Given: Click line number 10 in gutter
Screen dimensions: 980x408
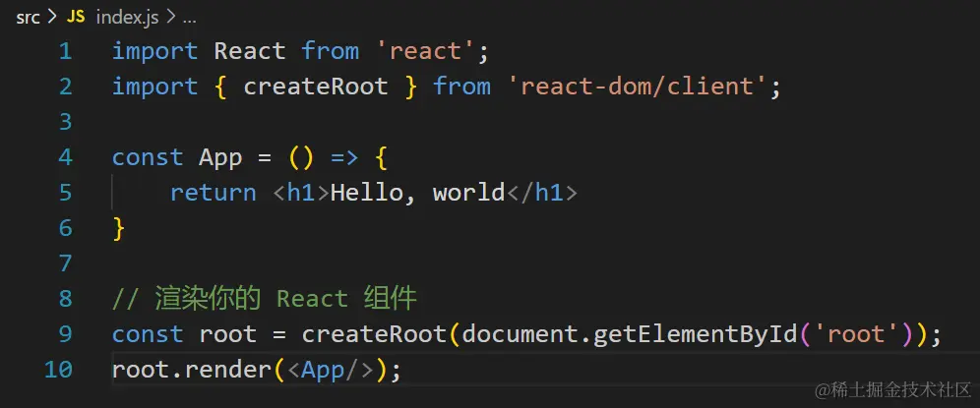Looking at the screenshot, I should click(x=59, y=370).
